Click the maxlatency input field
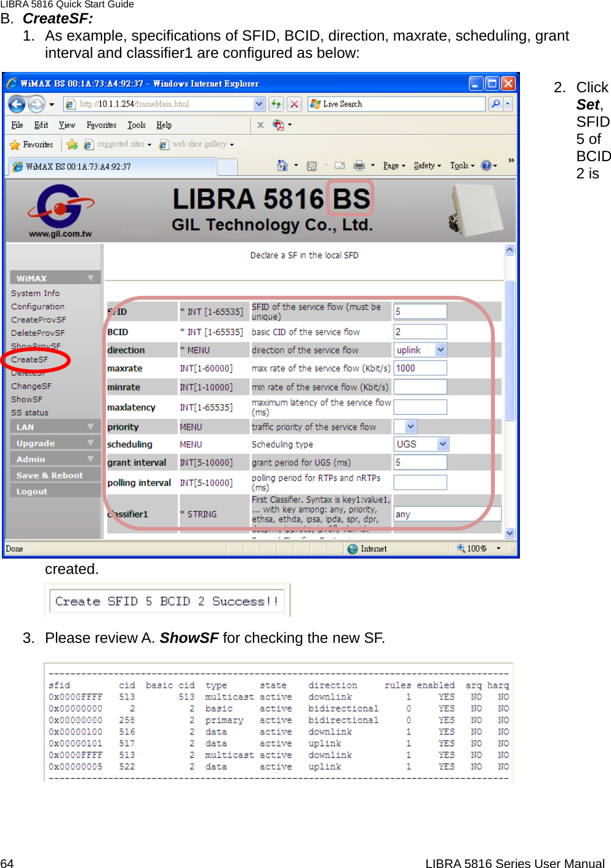611x868 pixels. (420, 407)
